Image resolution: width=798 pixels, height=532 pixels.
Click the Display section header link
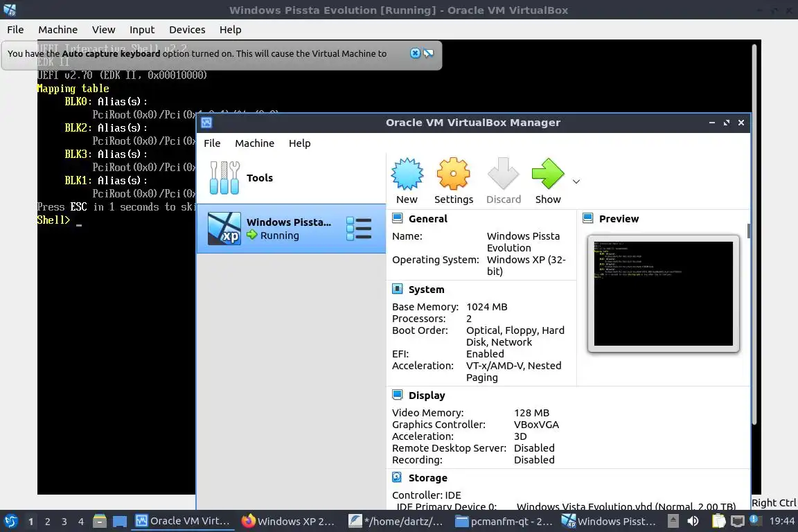pos(427,396)
